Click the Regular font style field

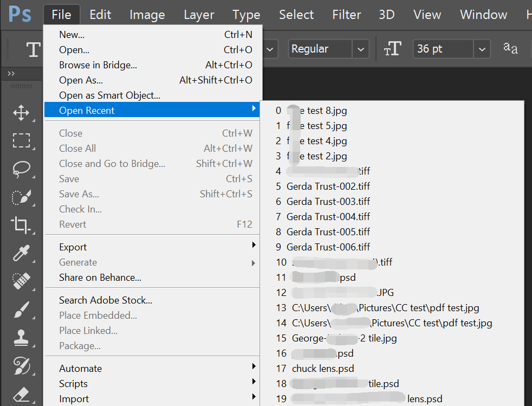coord(320,49)
